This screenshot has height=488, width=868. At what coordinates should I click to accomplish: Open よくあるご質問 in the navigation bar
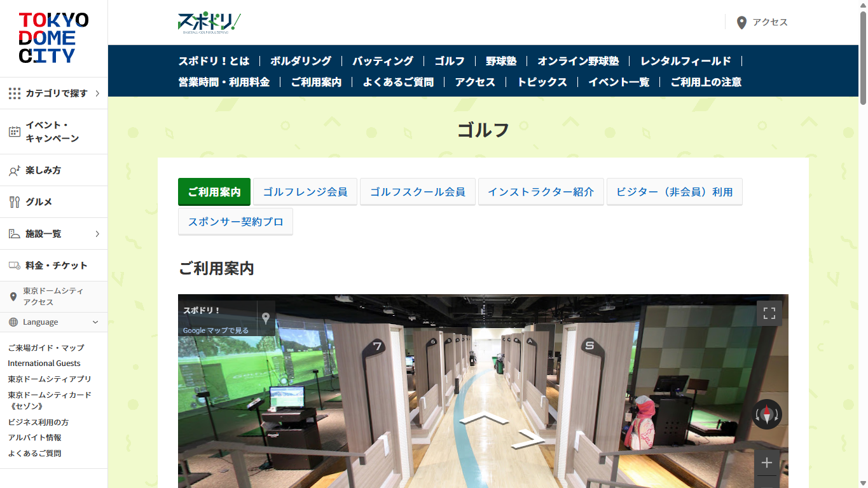tap(398, 82)
